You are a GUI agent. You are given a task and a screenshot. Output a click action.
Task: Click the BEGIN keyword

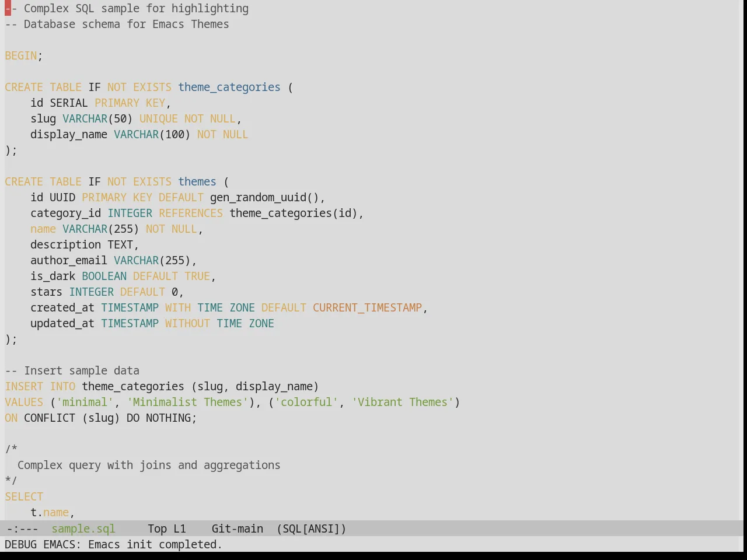point(21,55)
